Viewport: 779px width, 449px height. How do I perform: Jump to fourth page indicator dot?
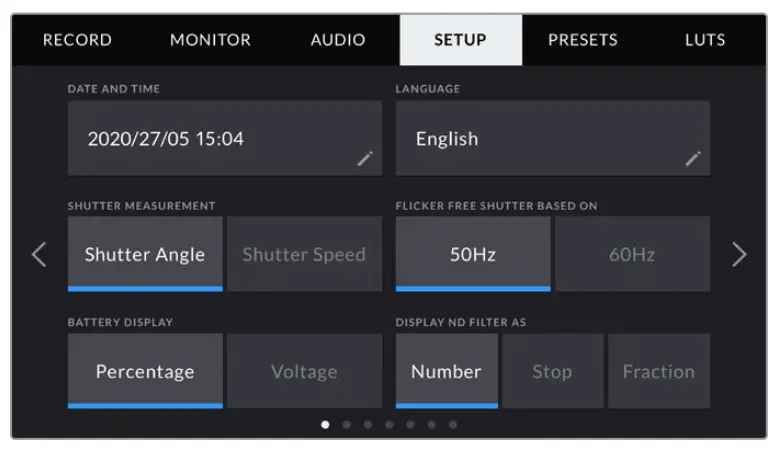click(389, 425)
